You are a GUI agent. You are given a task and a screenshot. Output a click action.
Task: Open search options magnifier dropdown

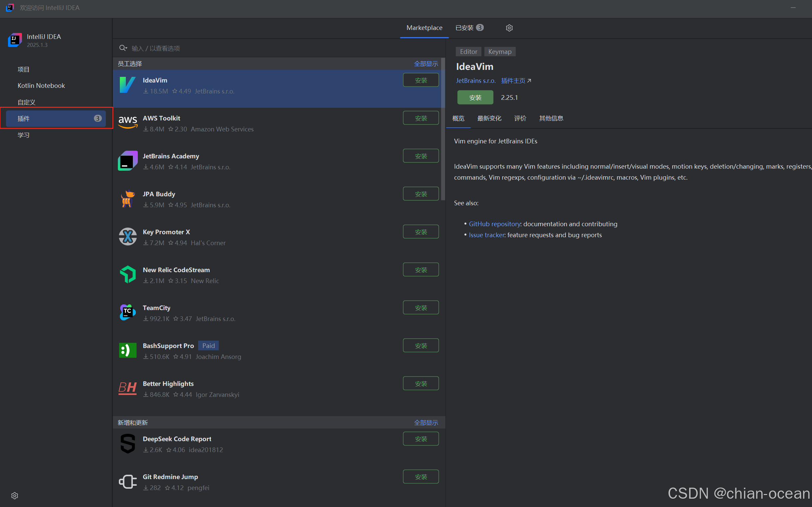123,48
